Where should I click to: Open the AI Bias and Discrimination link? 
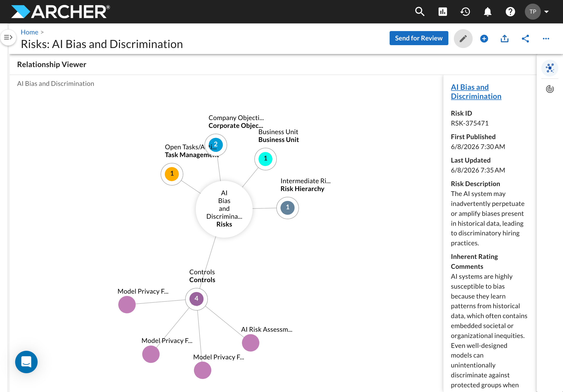pyautogui.click(x=476, y=92)
